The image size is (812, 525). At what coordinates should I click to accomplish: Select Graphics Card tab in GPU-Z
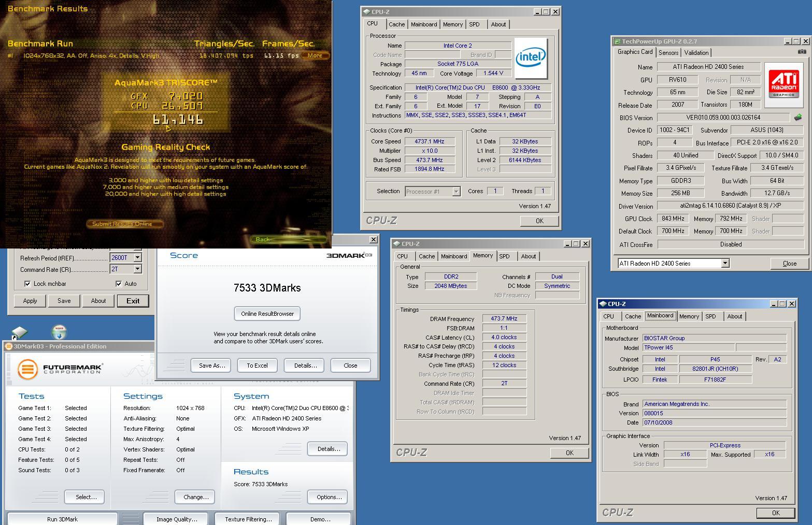tap(635, 52)
